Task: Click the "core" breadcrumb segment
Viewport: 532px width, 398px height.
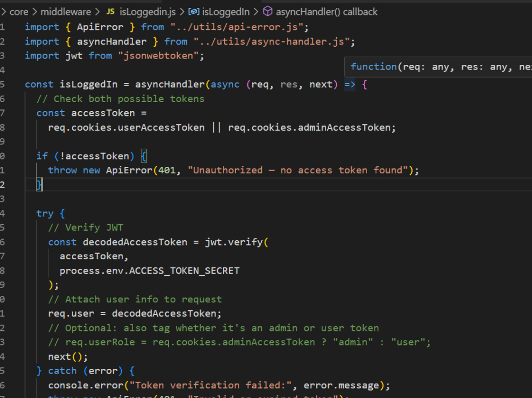Action: point(19,12)
